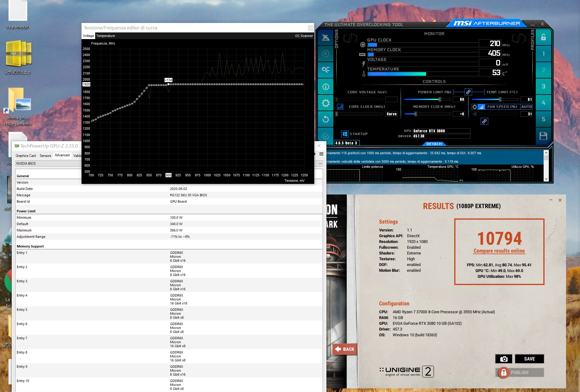Click PUBLISH in Unigine results
This screenshot has width=580, height=392.
[x=520, y=372]
